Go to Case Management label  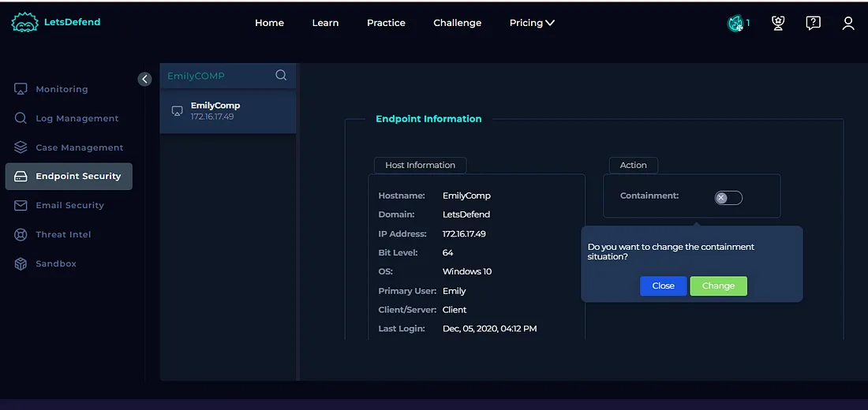tap(80, 147)
